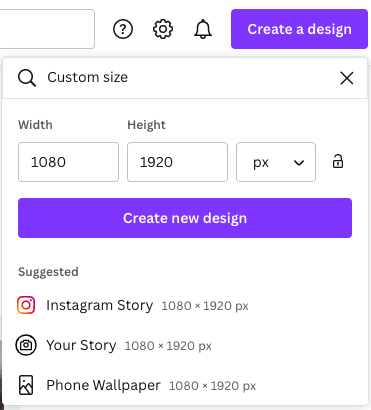Click the Your Story camera icon
The image size is (371, 410).
26,345
